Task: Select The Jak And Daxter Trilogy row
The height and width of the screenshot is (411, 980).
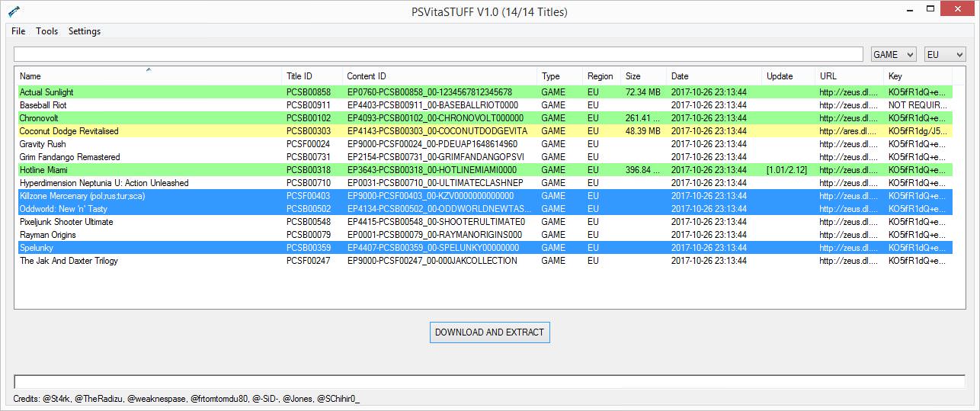Action: pyautogui.click(x=485, y=261)
